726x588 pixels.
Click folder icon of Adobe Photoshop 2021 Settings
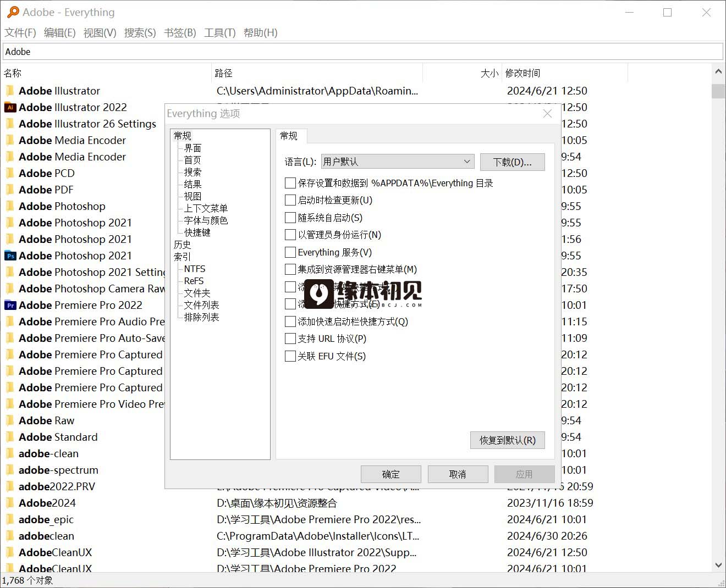[10, 272]
